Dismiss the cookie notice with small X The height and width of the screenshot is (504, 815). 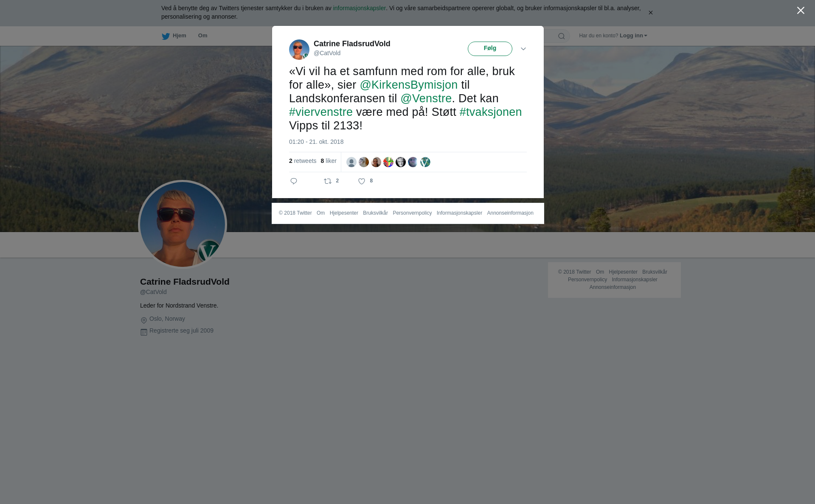650,13
